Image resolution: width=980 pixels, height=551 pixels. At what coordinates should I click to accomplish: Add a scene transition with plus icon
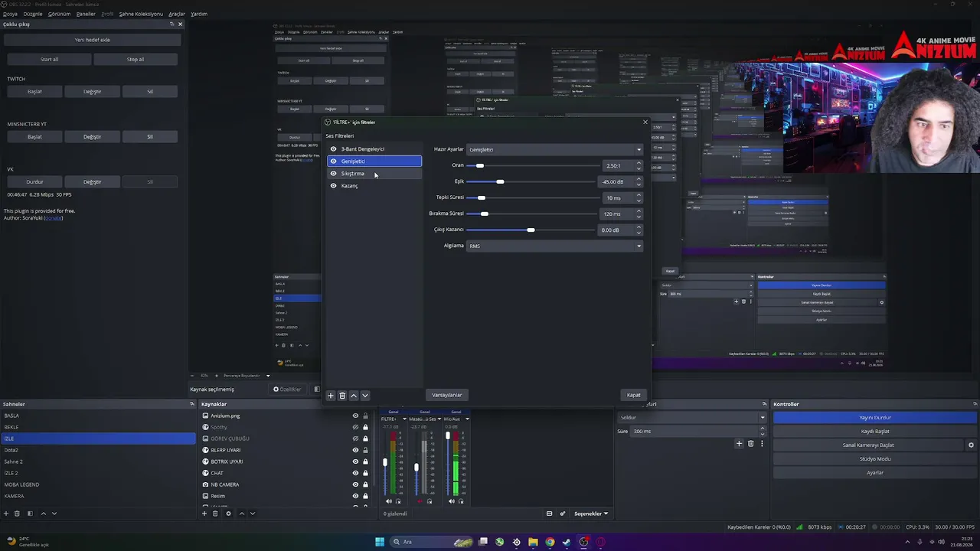[x=739, y=444]
